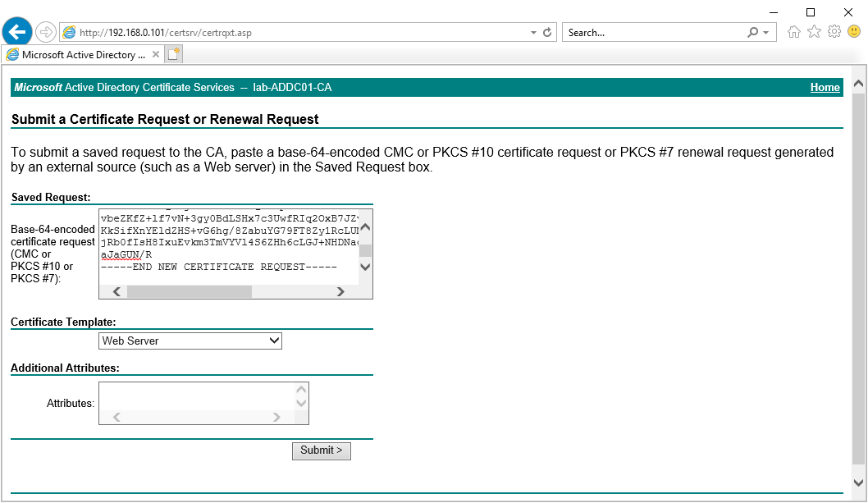Click Attributes box scroll left arrow

click(116, 417)
